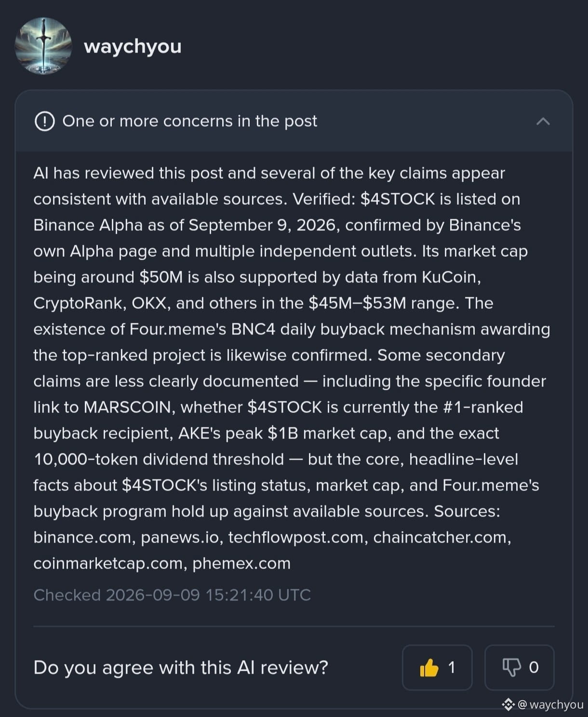Click the coinmarketcap.com source

[x=108, y=563]
